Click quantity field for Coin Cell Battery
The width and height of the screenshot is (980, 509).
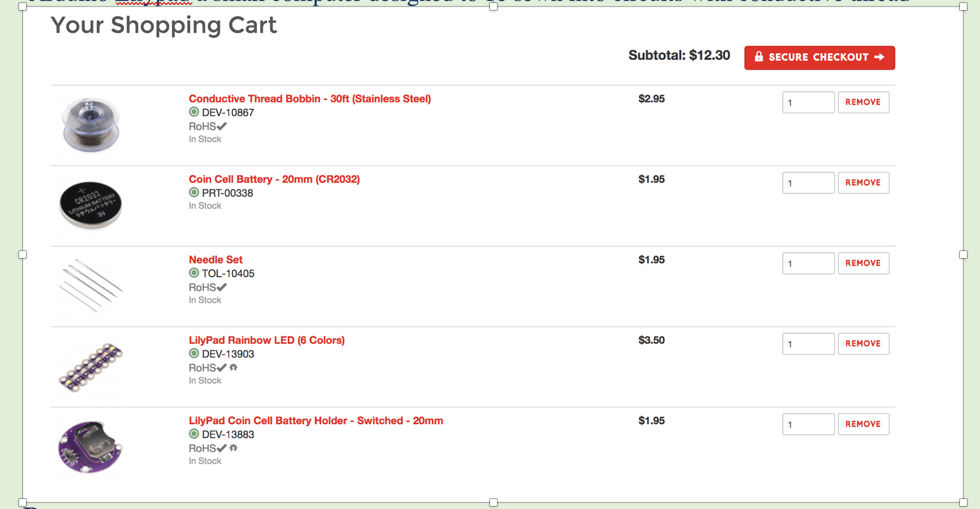pyautogui.click(x=808, y=183)
